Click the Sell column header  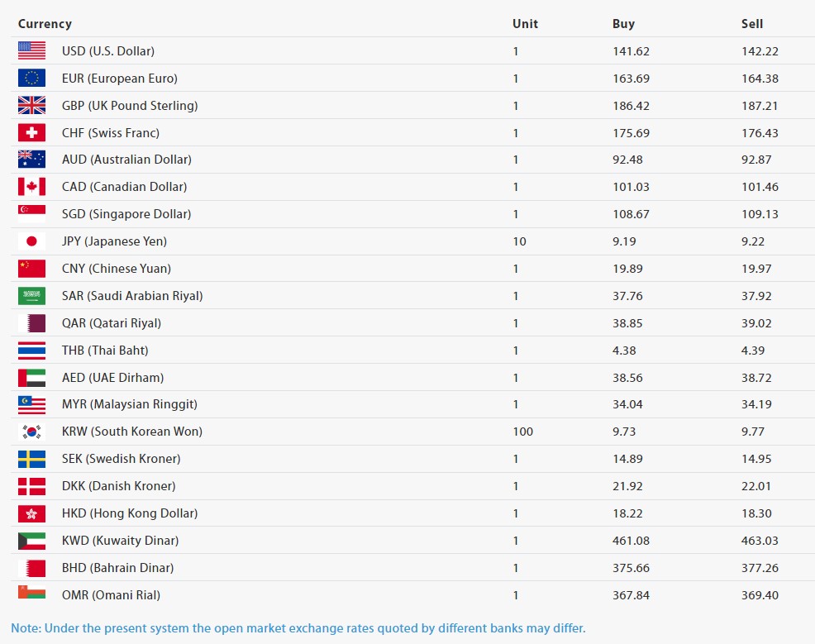(751, 24)
